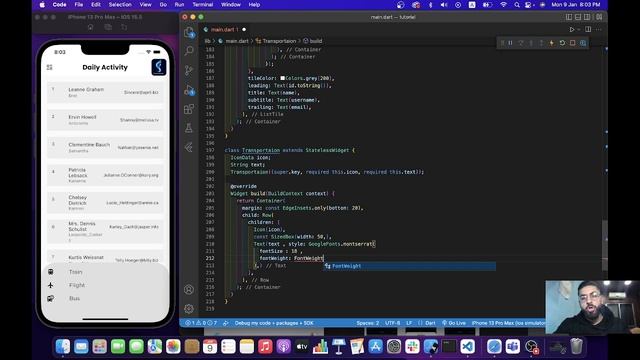Click the Hot Reload lightning bolt icon
Viewport: 640px width, 360px height.
(x=552, y=43)
